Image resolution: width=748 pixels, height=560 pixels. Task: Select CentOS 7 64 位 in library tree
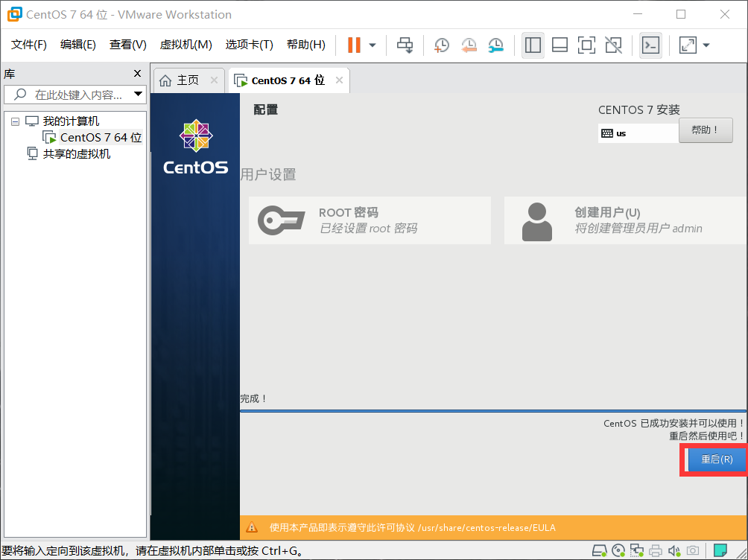click(x=101, y=137)
